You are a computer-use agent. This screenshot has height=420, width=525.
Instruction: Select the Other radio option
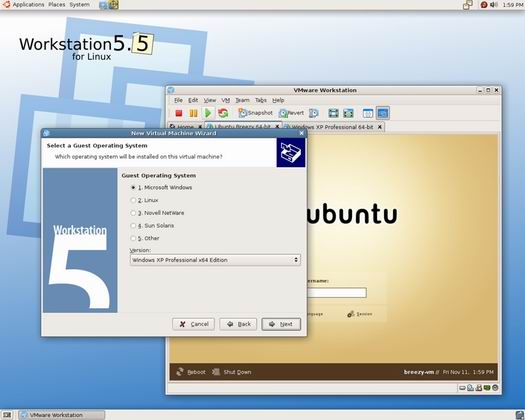[x=133, y=238]
